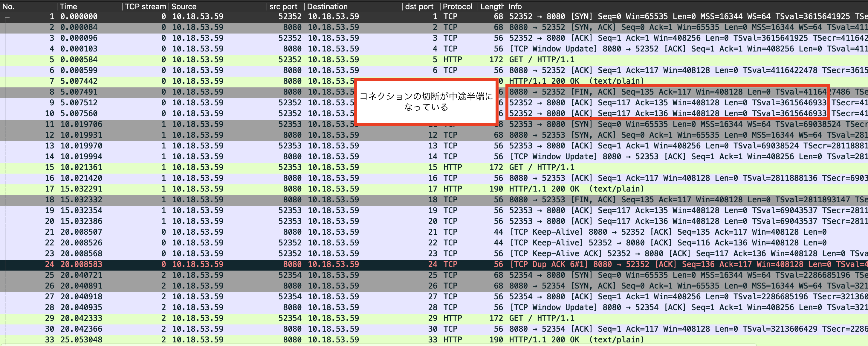Sort by the dst port column header
Screen dimensions: 868x346
click(x=421, y=6)
